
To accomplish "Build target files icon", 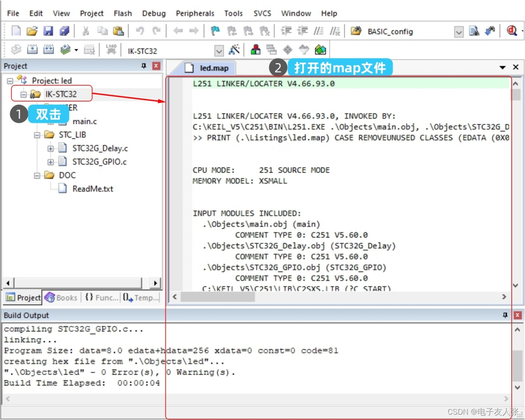I will click(32, 50).
